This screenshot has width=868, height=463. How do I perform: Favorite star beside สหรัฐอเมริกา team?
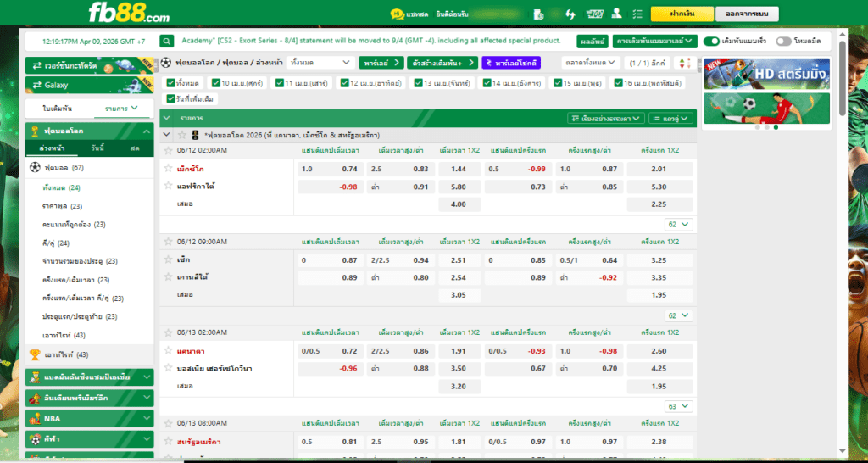coord(169,442)
